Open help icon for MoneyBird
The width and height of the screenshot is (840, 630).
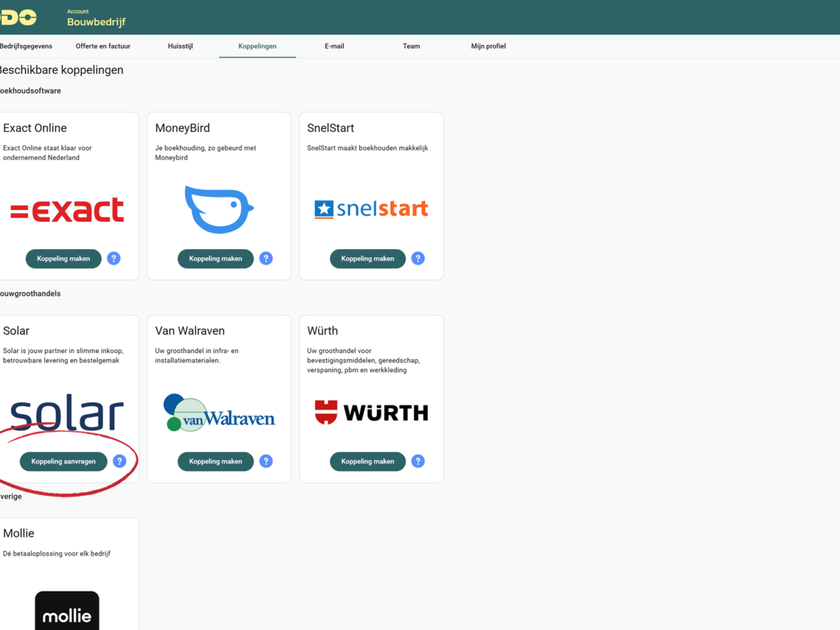pyautogui.click(x=266, y=258)
